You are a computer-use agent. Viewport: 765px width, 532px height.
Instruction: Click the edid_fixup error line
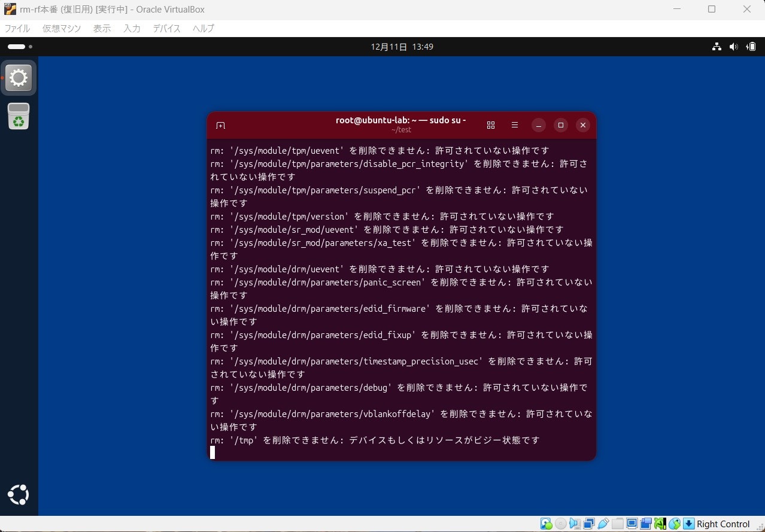tap(401, 341)
